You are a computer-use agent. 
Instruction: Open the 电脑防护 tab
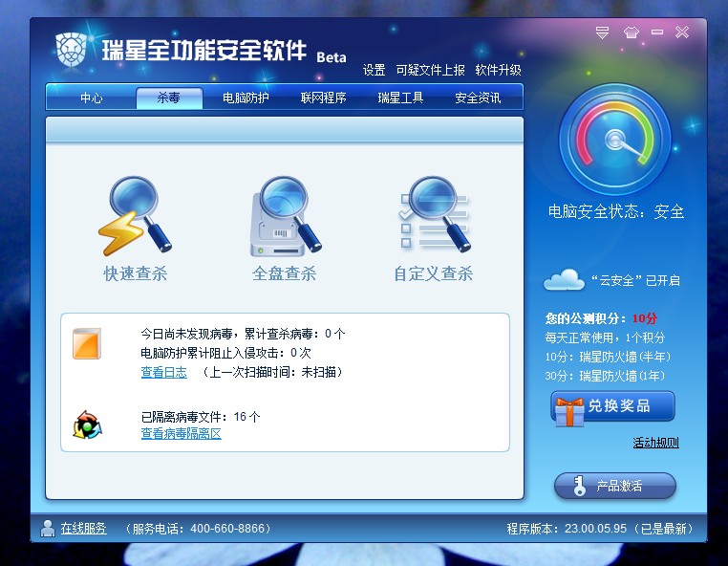[x=246, y=98]
